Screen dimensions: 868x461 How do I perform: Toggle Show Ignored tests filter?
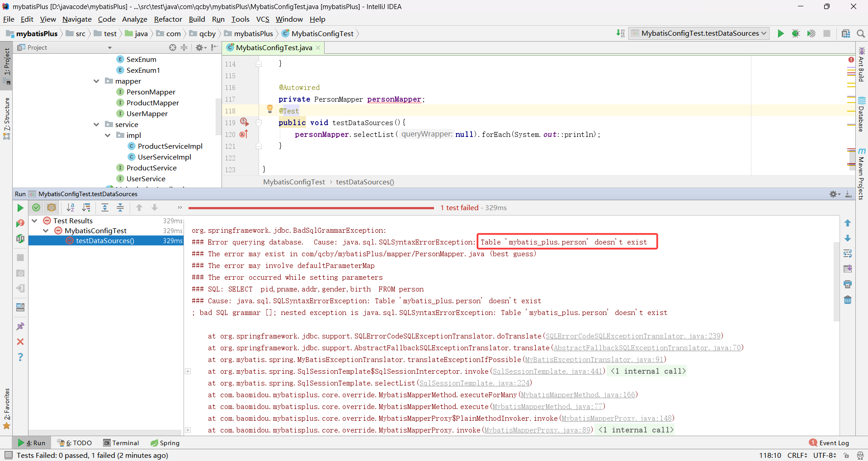52,207
